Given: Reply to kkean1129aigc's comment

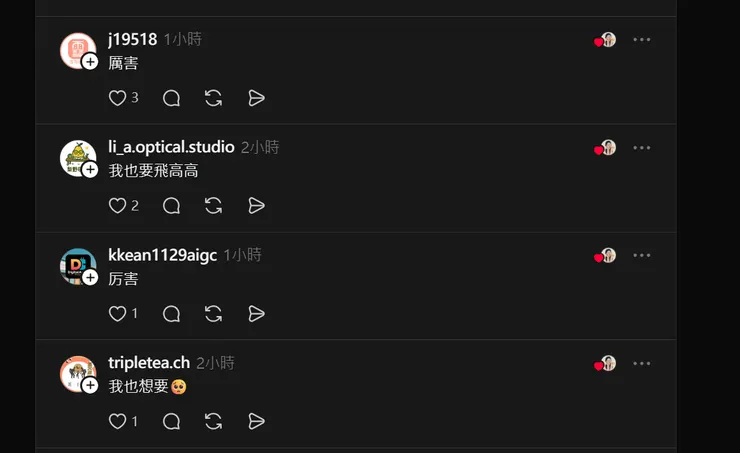Looking at the screenshot, I should click(171, 314).
